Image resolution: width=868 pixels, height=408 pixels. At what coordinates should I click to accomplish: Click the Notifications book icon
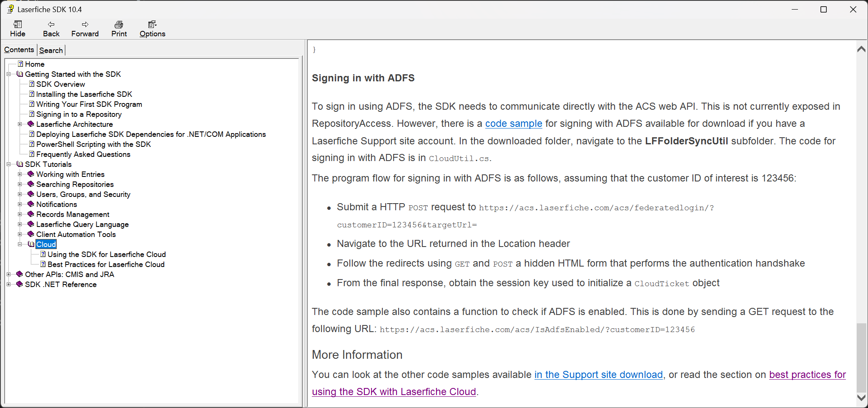click(x=31, y=204)
